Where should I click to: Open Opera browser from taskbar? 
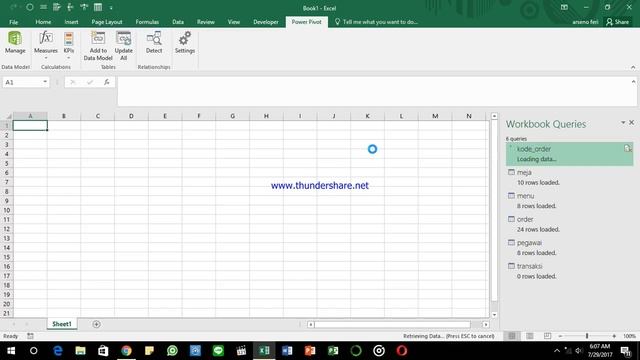402,351
